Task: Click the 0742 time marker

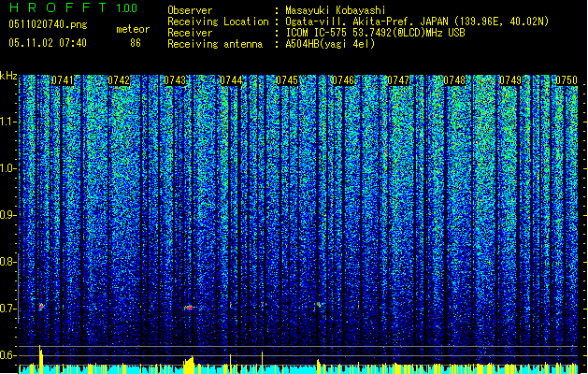Action: [119, 80]
